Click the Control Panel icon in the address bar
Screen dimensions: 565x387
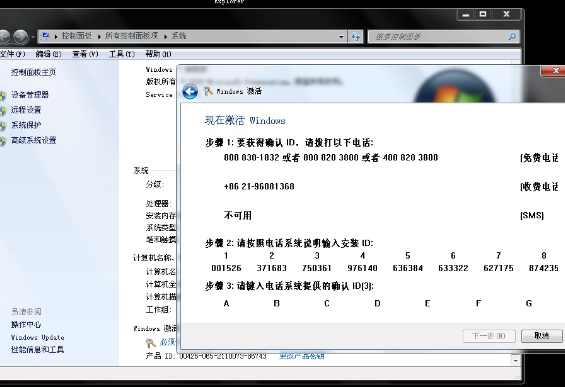[x=46, y=36]
